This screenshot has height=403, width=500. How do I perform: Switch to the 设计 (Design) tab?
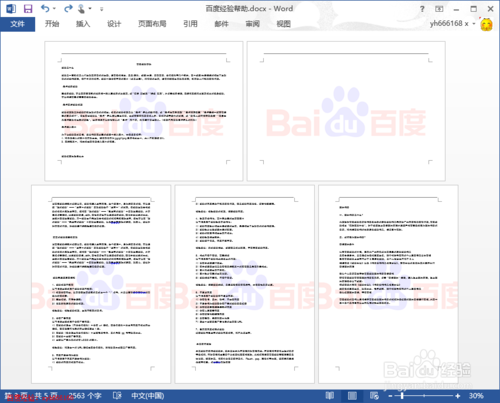(114, 24)
